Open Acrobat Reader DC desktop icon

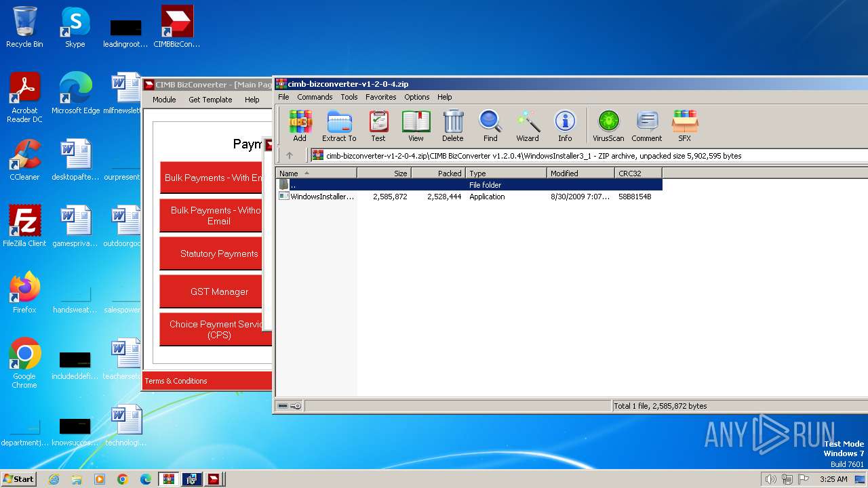tap(24, 98)
